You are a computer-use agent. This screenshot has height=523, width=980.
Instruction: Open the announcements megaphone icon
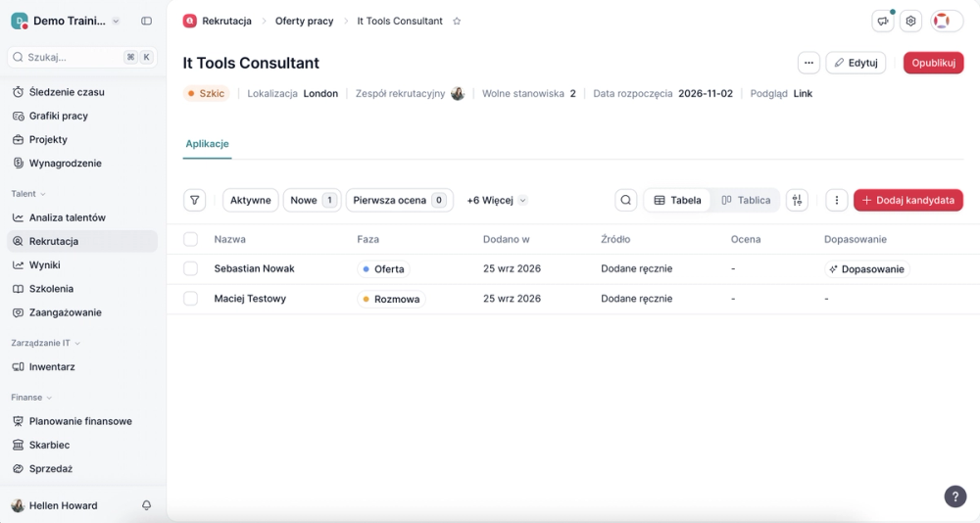pyautogui.click(x=883, y=22)
